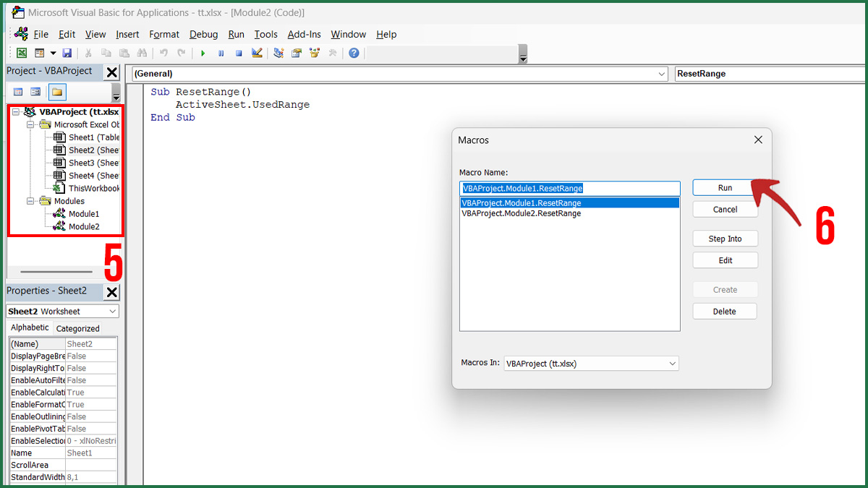Click the Reset stop icon

pos(238,53)
